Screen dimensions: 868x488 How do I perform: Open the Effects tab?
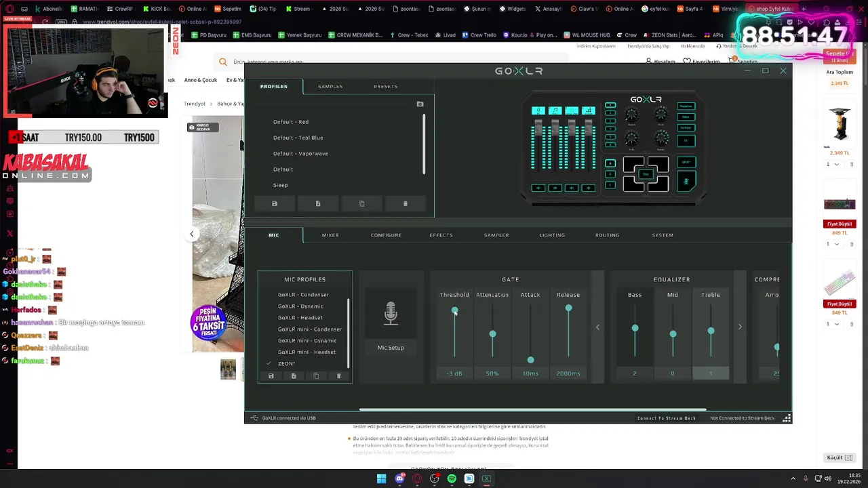[x=441, y=235]
